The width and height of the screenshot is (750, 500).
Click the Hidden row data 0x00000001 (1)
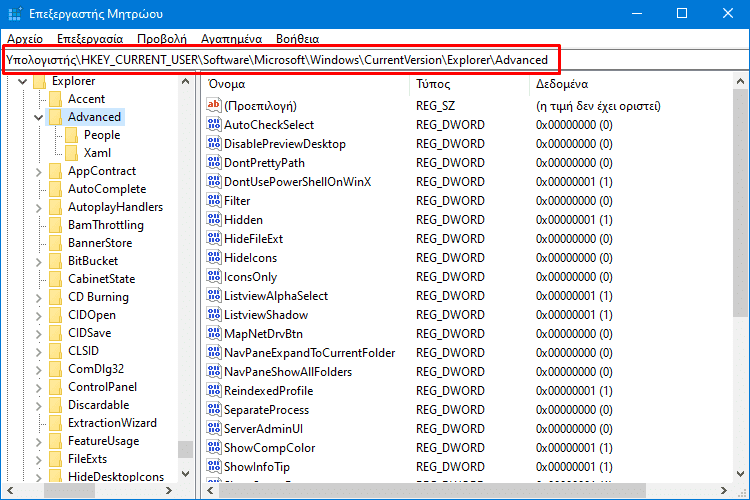(x=574, y=220)
